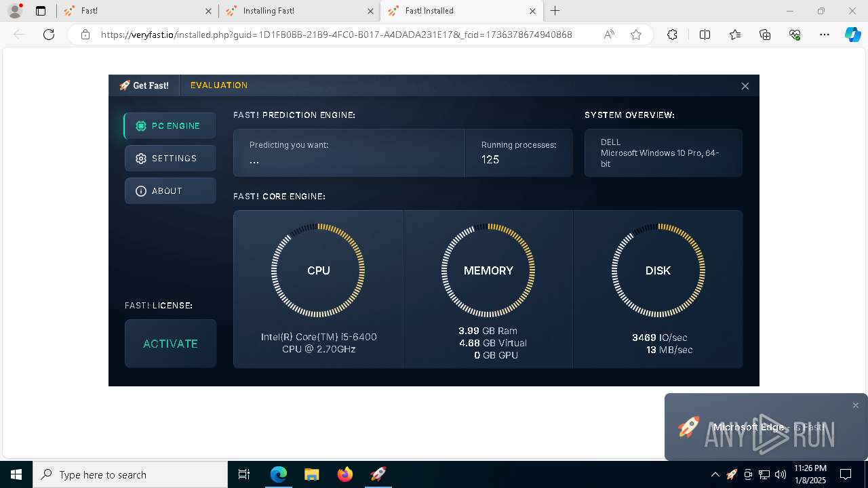The image size is (868, 488).
Task: Close the 'Installing Fast!' tab
Action: (370, 11)
